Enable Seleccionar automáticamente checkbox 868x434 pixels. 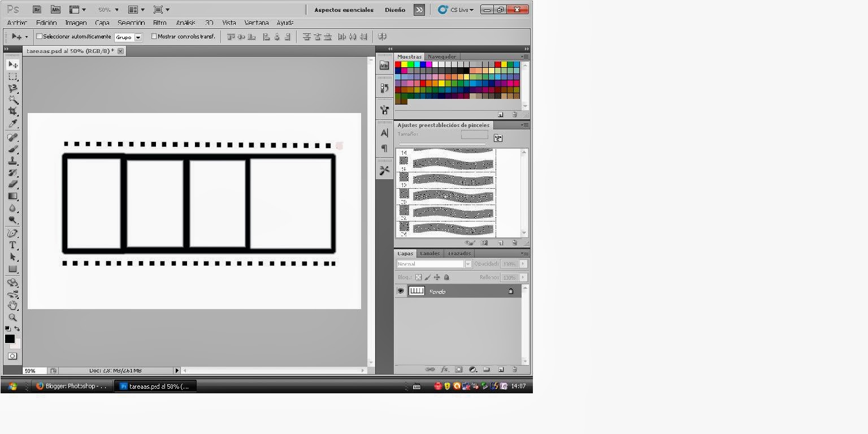coord(40,36)
